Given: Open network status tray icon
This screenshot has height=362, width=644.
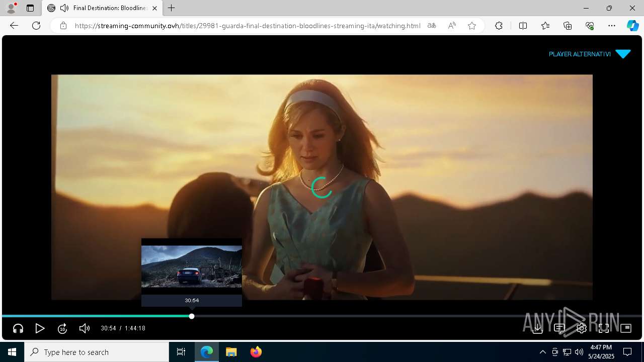Looking at the screenshot, I should pos(567,352).
